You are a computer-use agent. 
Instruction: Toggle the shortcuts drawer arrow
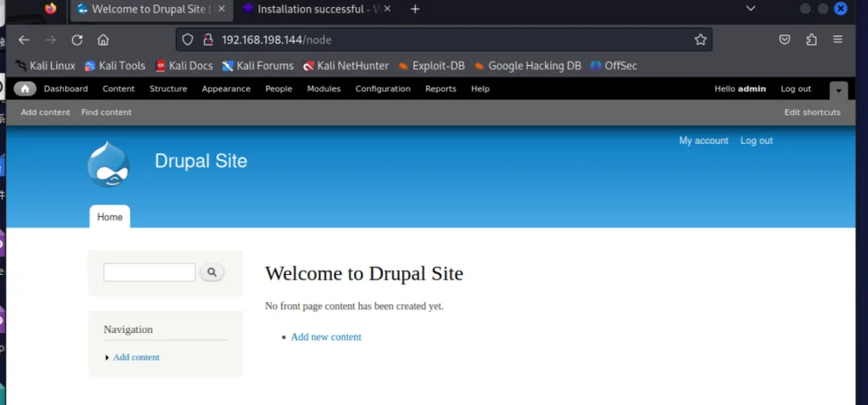838,90
